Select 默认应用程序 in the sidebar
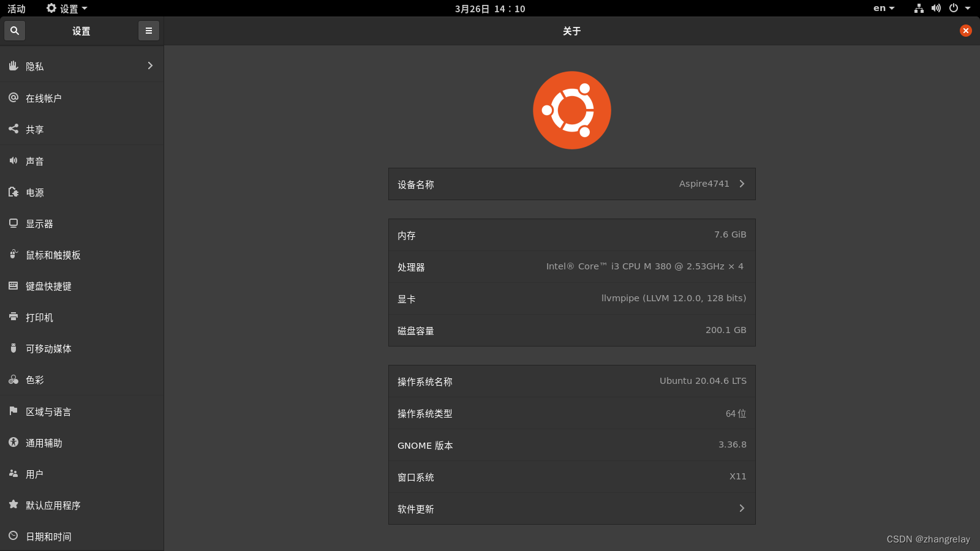This screenshot has height=551, width=980. click(x=82, y=505)
